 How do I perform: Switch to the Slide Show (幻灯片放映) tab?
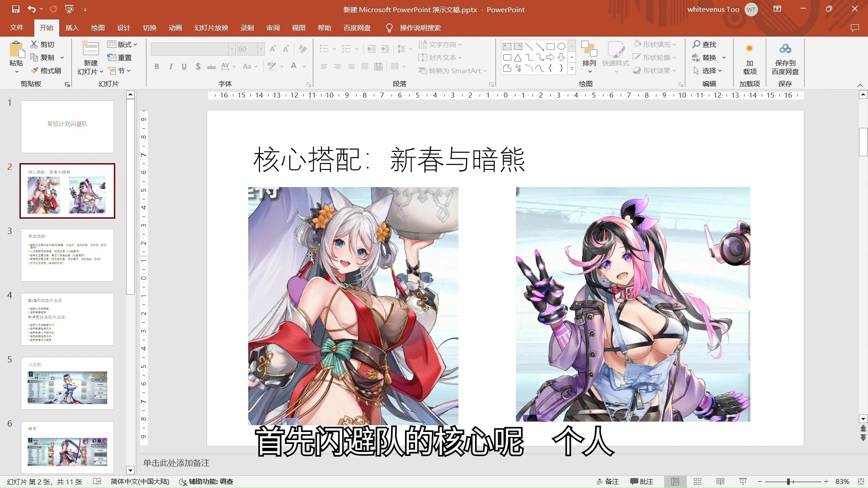click(x=211, y=28)
